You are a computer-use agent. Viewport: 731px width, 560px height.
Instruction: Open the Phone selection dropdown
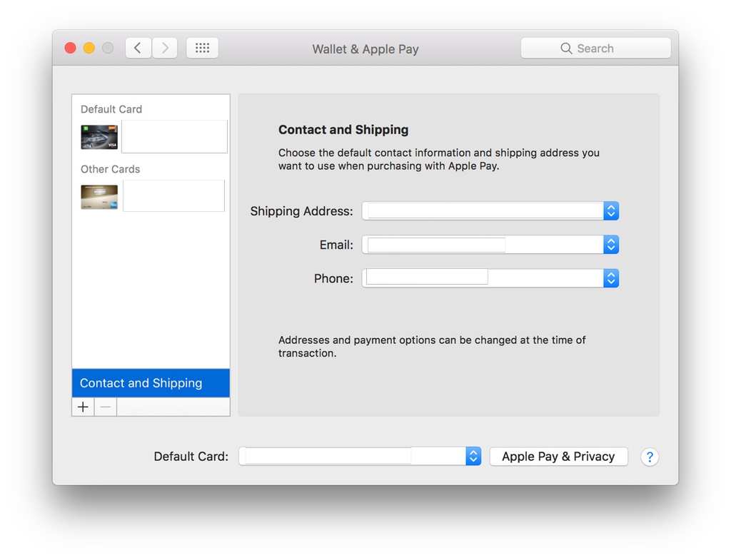click(611, 278)
